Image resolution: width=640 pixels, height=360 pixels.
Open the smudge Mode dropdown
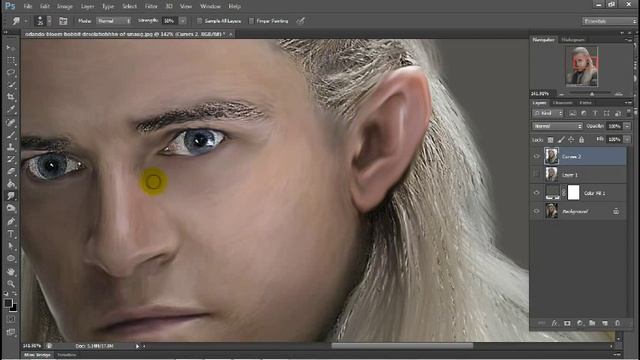click(x=113, y=21)
